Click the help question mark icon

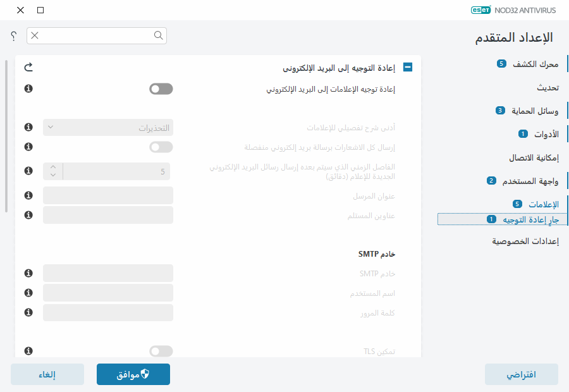pyautogui.click(x=13, y=36)
